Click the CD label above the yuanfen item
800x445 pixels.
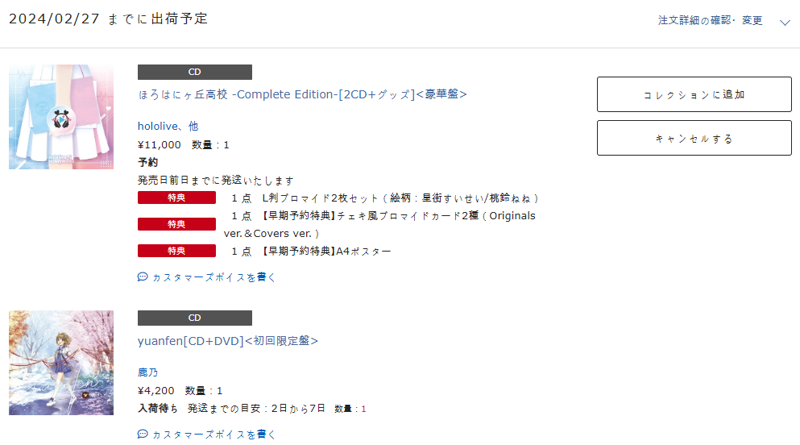(194, 318)
